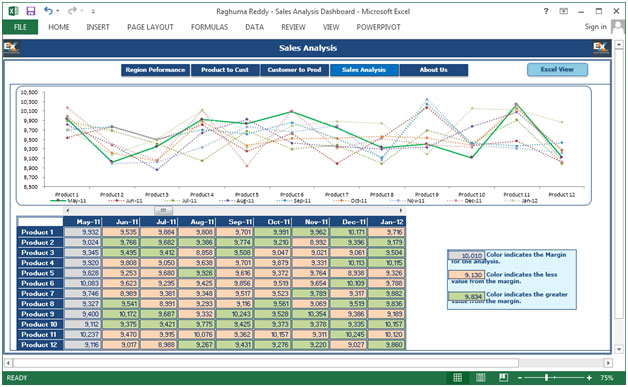The image size is (628, 387).
Task: Click the sheet horizontal scrollbar left arrow
Action: [x=8, y=363]
